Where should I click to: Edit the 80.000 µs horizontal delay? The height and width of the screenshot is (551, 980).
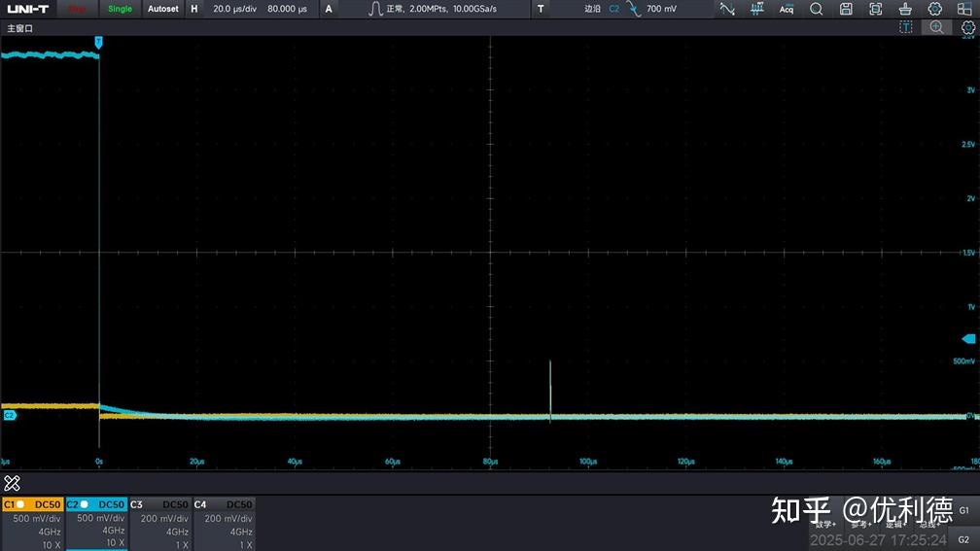pyautogui.click(x=287, y=9)
